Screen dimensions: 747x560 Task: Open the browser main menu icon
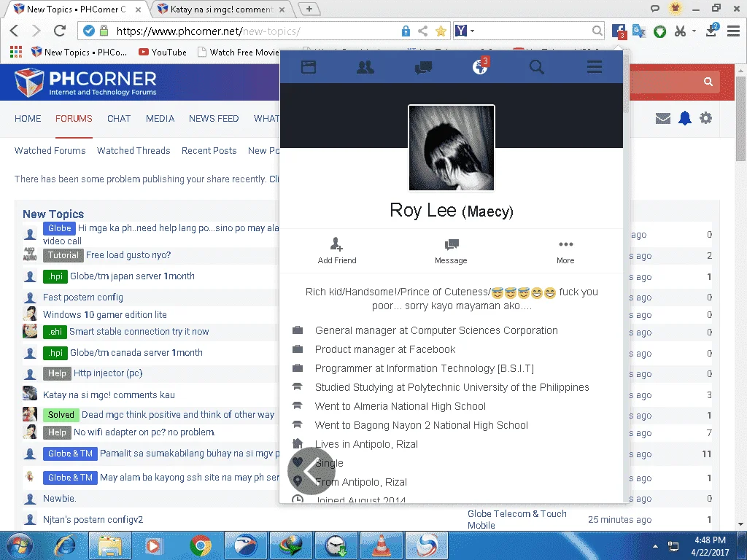[x=733, y=31]
